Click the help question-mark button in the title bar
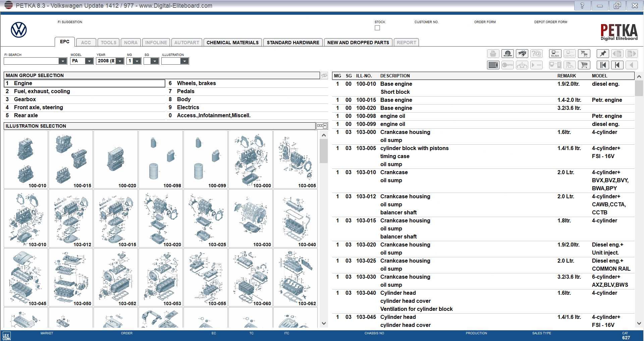This screenshot has height=341, width=644. pos(582,5)
